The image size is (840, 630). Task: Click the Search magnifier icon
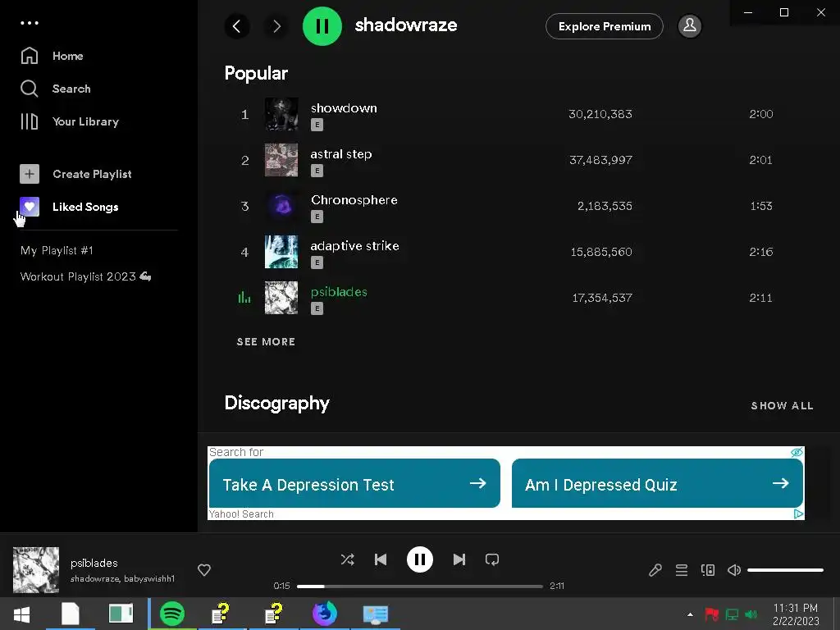tap(30, 89)
